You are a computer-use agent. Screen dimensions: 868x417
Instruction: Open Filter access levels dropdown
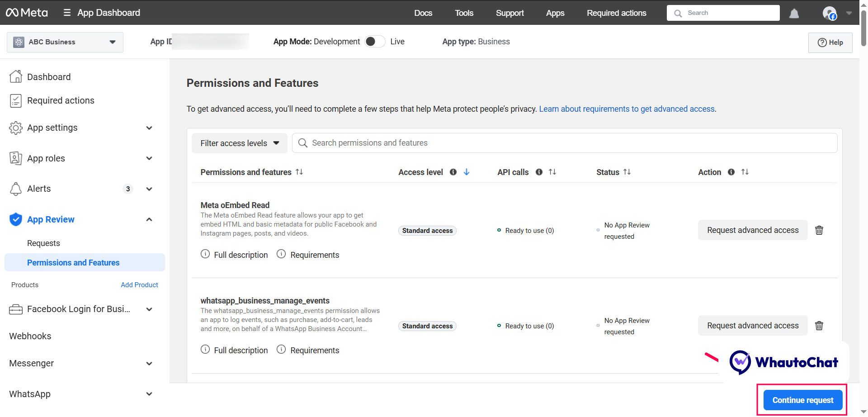240,143
